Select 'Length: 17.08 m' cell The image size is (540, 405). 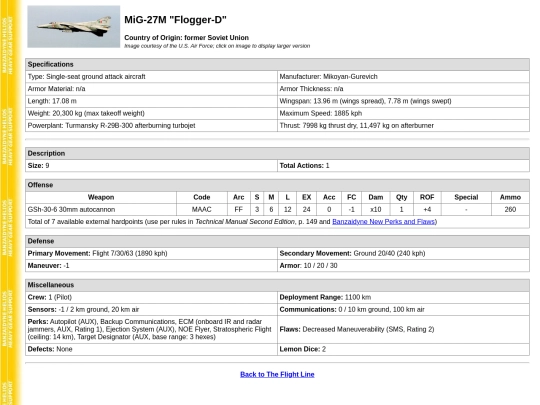151,101
